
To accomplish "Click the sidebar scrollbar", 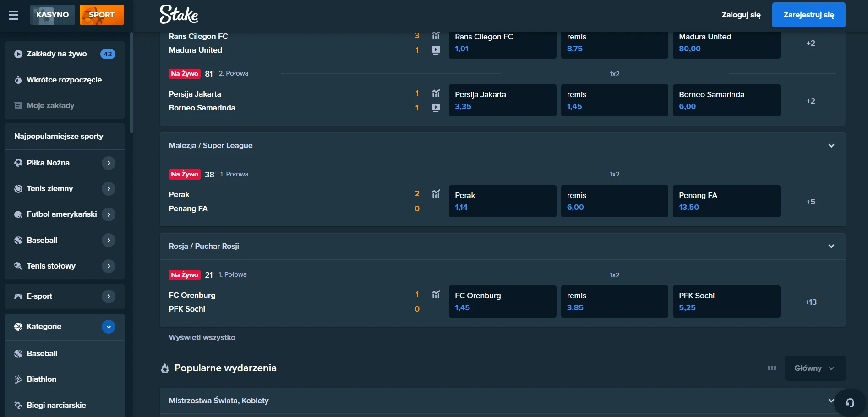I will [x=131, y=82].
